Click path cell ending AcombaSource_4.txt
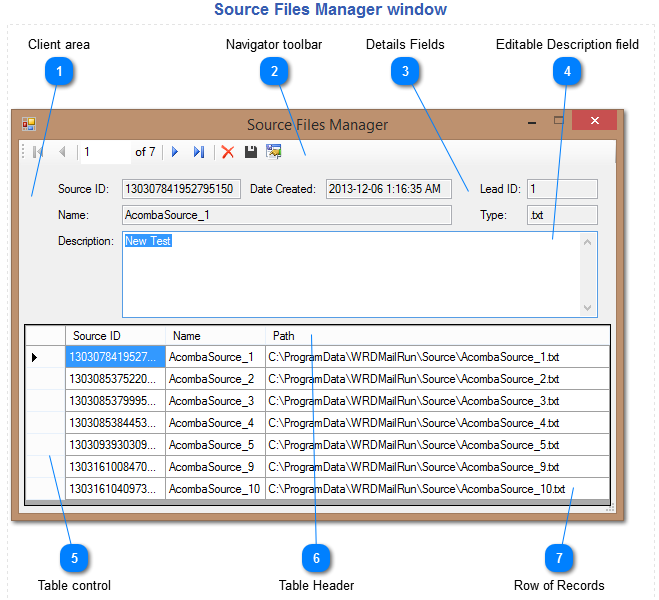Viewport: 659px width, 600px height. click(438, 423)
